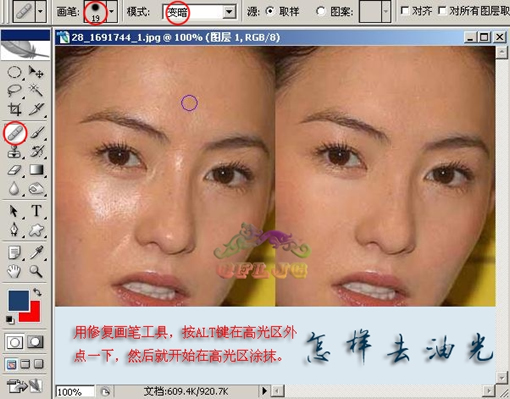Select the 图案 source radio button
This screenshot has height=399, width=510.
tap(320, 11)
